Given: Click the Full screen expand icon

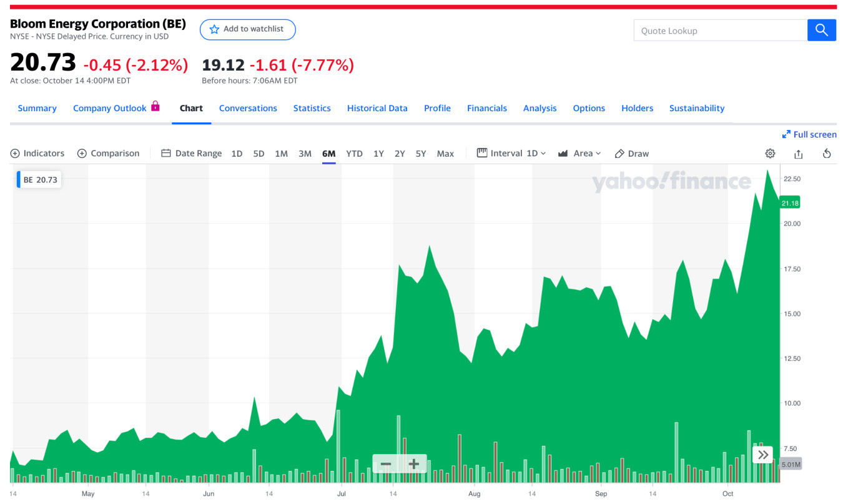Looking at the screenshot, I should coord(786,134).
